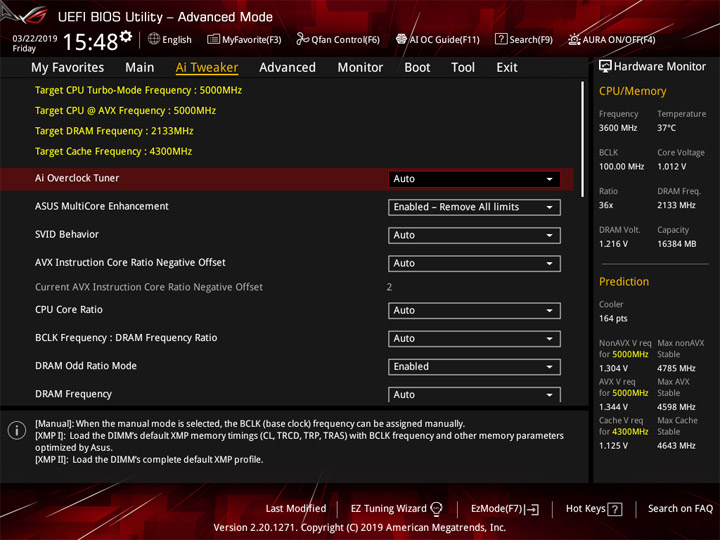Open Ai Overclock Tuner dropdown
Viewport: 720px width, 540px height.
474,179
